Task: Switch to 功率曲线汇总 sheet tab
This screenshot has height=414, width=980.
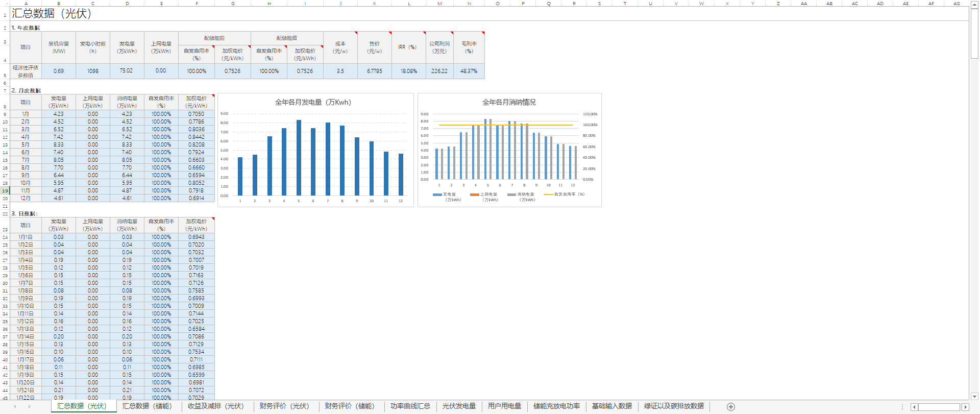Action: point(410,406)
